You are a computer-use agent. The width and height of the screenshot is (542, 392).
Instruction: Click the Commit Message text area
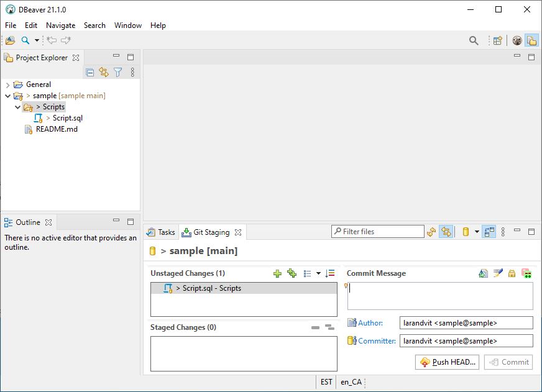tap(440, 296)
